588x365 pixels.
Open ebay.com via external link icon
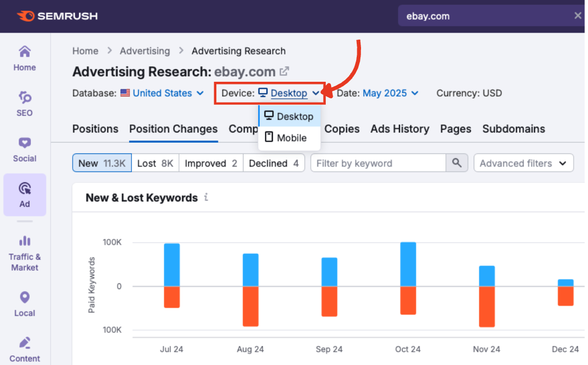285,71
